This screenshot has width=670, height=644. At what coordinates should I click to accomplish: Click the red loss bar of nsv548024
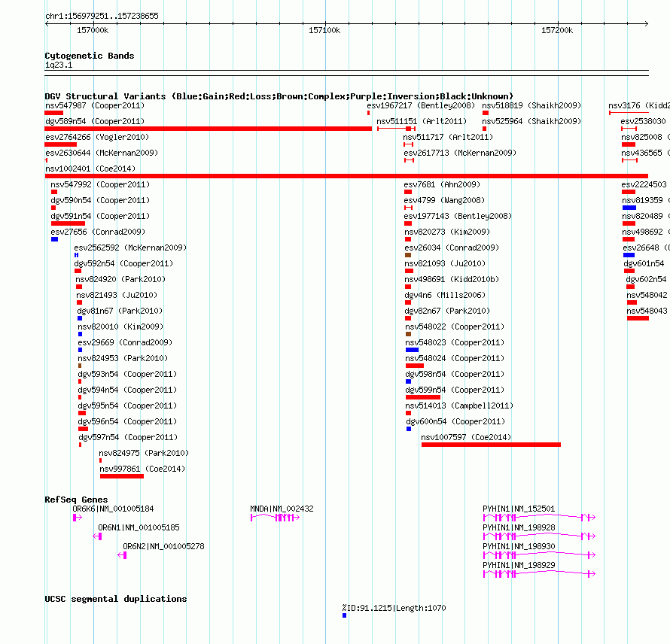coord(415,366)
